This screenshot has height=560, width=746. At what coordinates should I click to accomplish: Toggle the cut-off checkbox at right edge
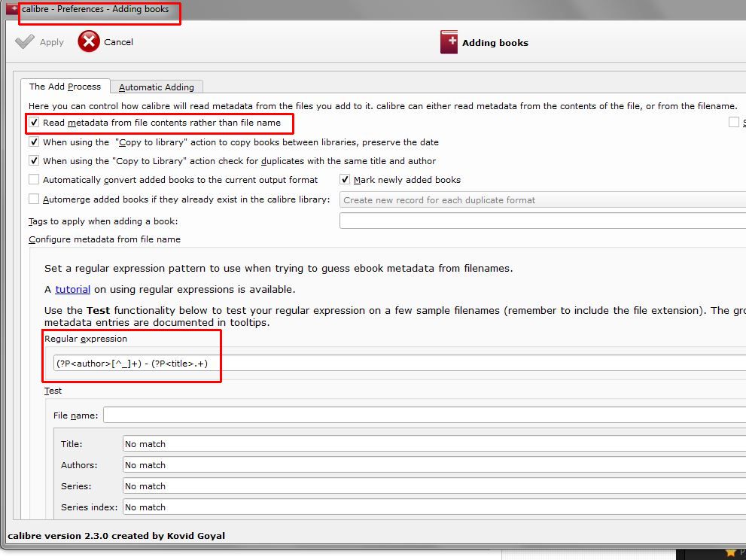click(x=734, y=122)
